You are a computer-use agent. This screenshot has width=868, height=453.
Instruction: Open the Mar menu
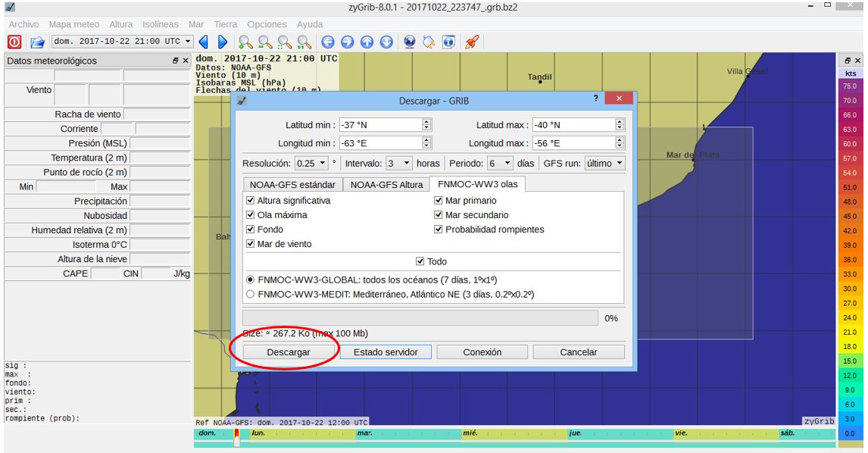[x=196, y=24]
